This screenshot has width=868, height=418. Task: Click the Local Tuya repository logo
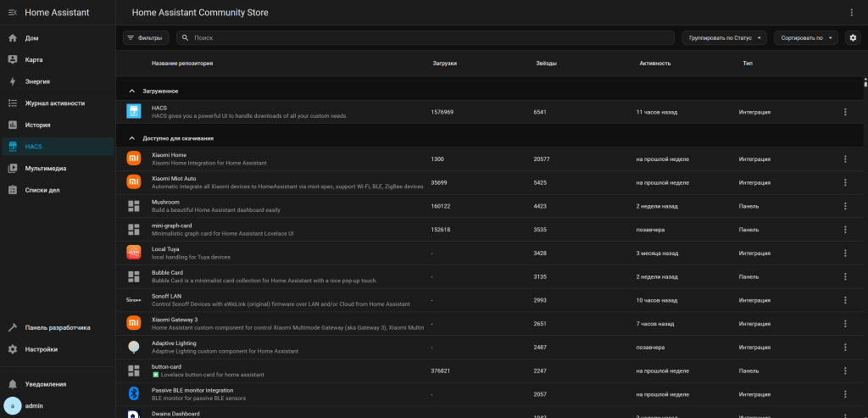click(133, 253)
